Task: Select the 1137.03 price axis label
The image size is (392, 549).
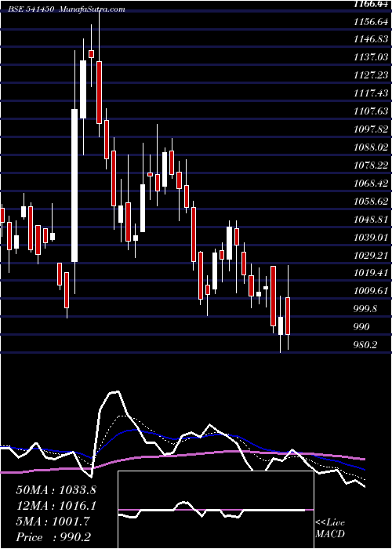Action: [371, 57]
